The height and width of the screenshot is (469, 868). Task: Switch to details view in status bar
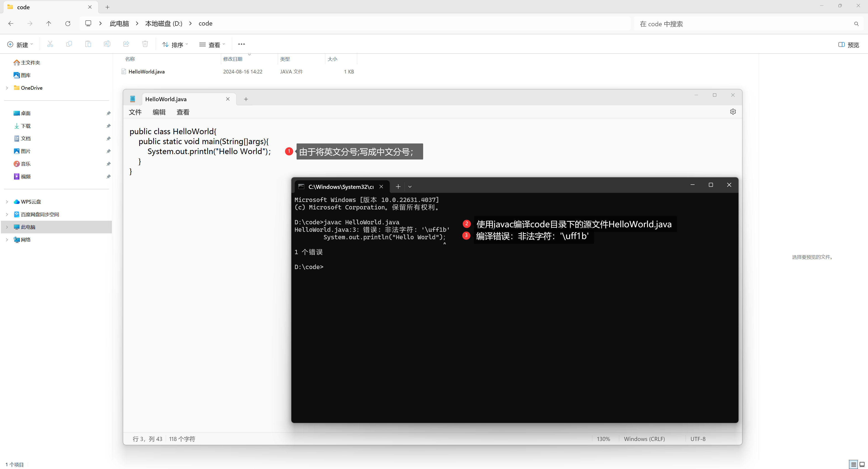click(x=853, y=464)
